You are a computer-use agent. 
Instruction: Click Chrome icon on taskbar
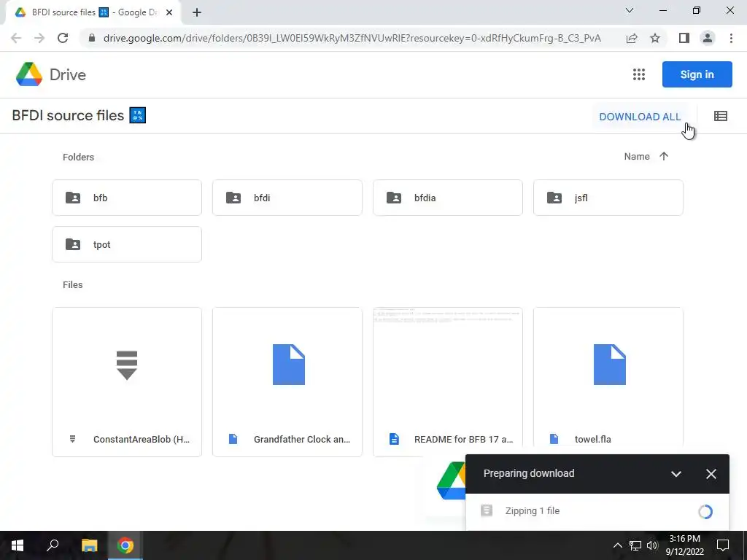tap(125, 545)
